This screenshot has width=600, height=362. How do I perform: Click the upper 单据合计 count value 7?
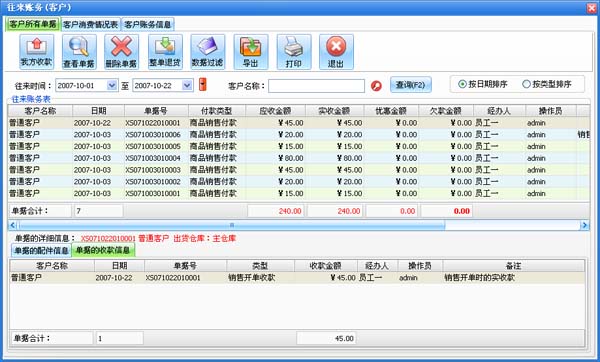99,211
